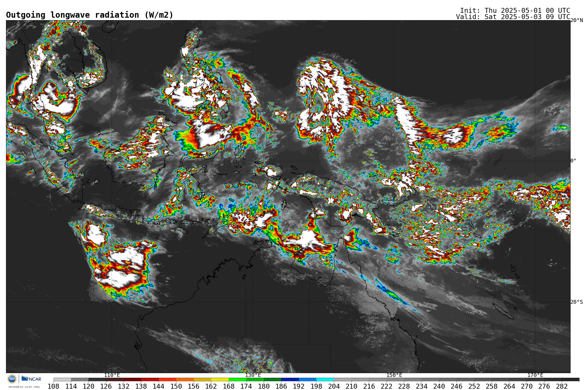588x390 pixels.
Task: Click the 0° equator latitude label
Action: 573,161
